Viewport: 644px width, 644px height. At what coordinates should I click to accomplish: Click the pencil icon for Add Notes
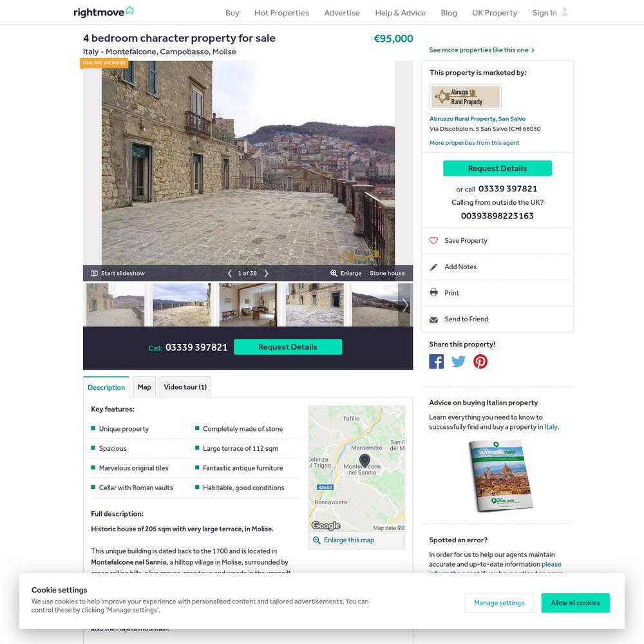click(433, 267)
